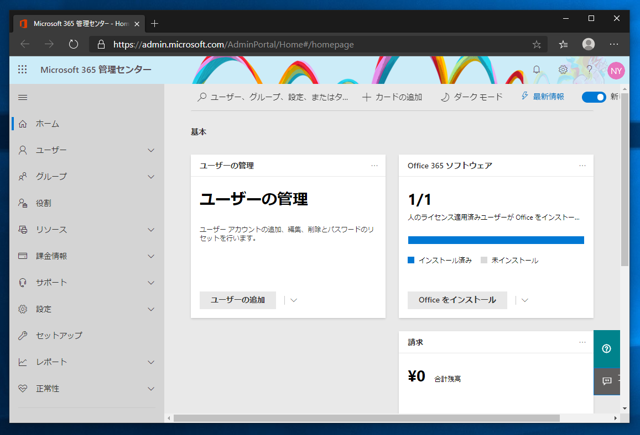Viewport: 640px width, 435px height.
Task: Select グループ in navigation
Action: point(51,177)
